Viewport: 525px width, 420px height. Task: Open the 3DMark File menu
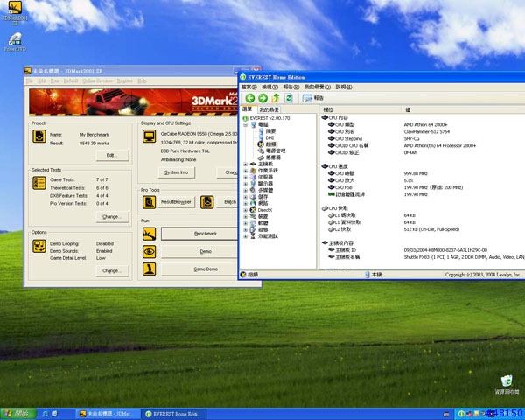[x=30, y=80]
